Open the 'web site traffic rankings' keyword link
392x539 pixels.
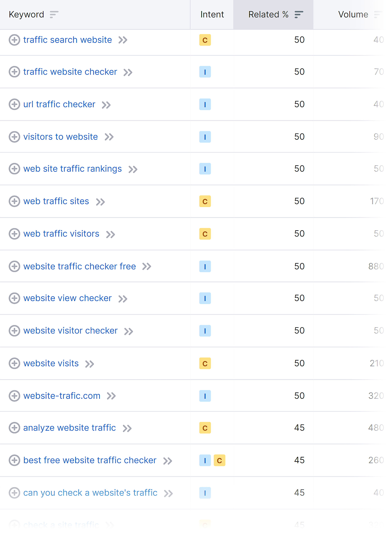(72, 169)
